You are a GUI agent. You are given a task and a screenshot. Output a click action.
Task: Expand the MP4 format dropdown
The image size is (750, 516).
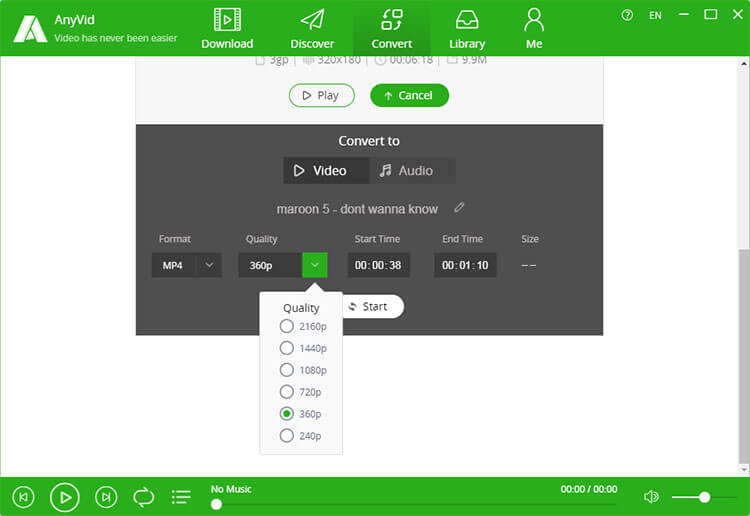(209, 264)
